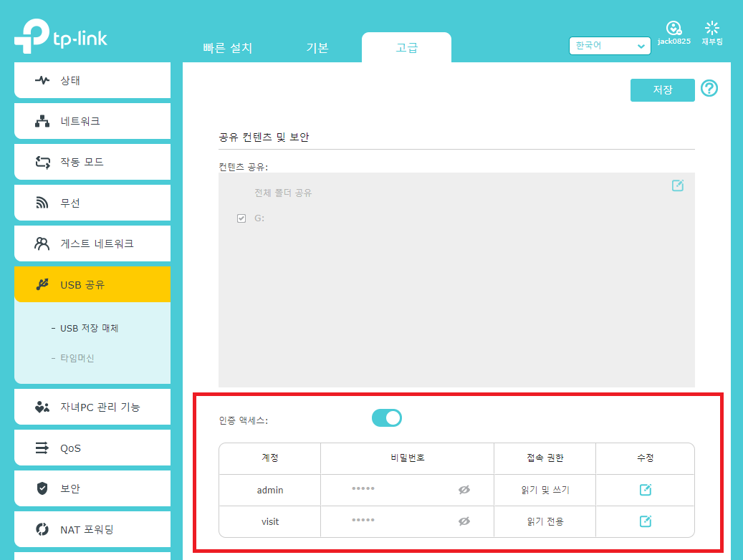Click the 전체 폴더 공유 text
Image resolution: width=743 pixels, height=560 pixels.
(283, 193)
